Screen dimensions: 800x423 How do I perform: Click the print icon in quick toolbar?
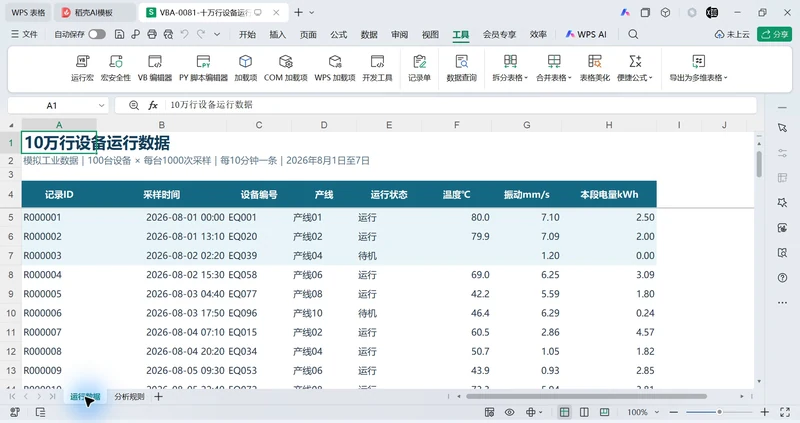point(152,34)
